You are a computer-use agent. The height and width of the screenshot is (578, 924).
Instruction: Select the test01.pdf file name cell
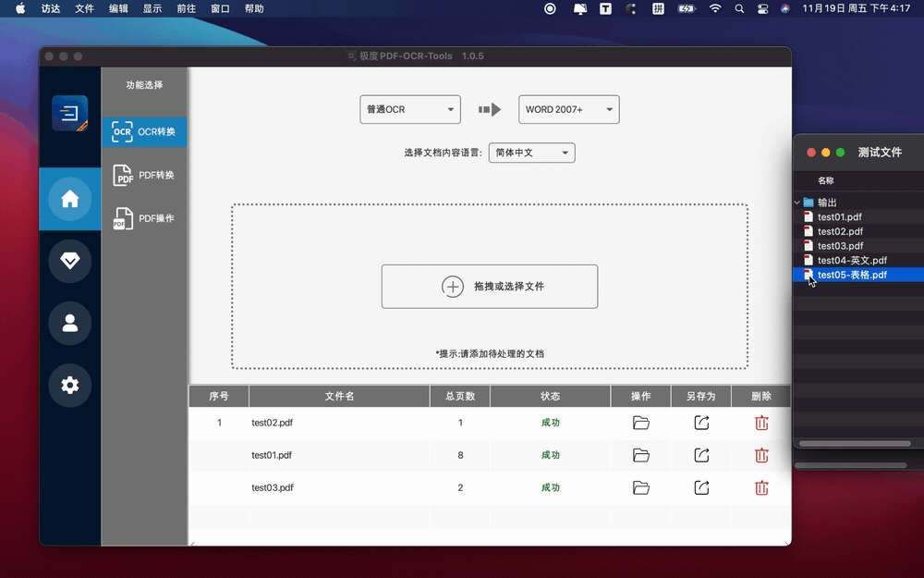pos(339,455)
